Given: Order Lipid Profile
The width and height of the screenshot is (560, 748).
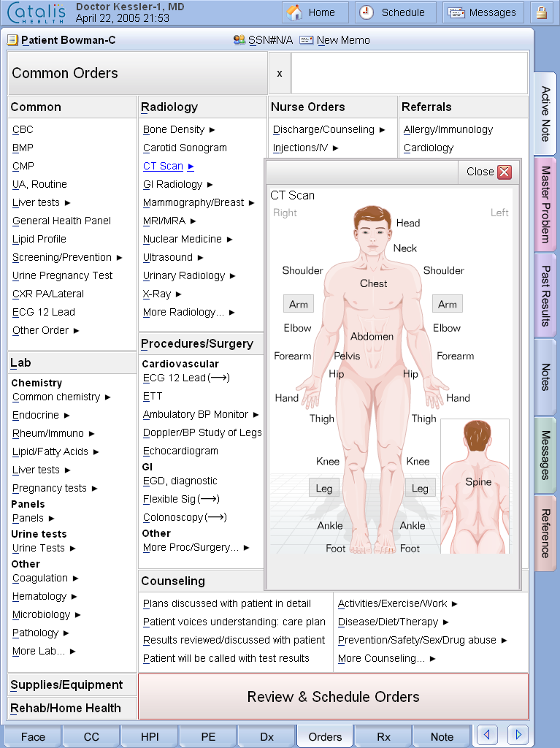Looking at the screenshot, I should click(x=39, y=239).
